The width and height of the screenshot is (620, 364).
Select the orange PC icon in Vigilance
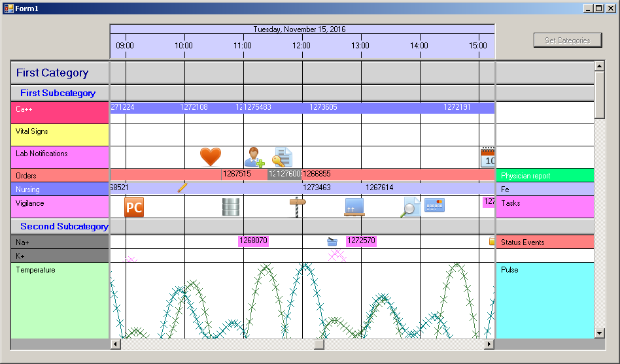pos(134,207)
